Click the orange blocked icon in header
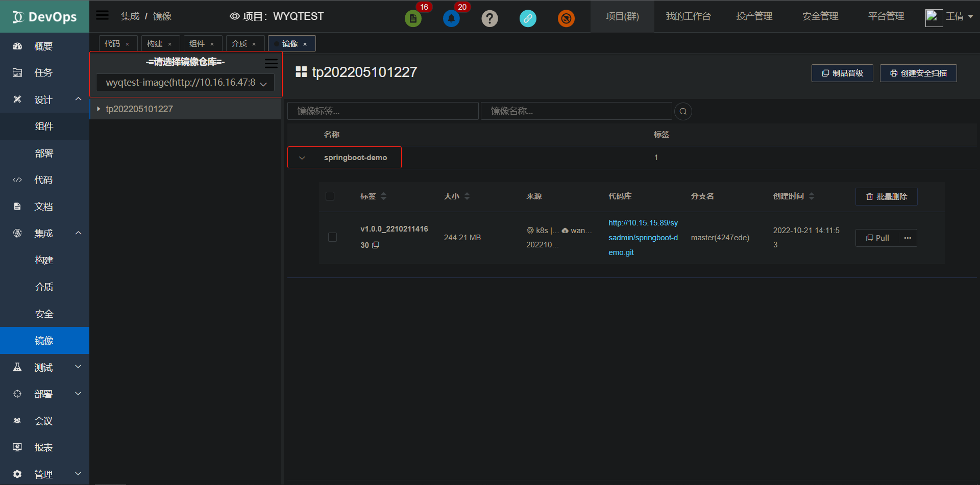980x485 pixels. (x=566, y=18)
